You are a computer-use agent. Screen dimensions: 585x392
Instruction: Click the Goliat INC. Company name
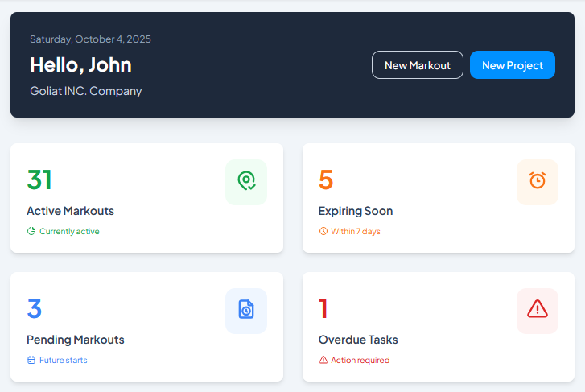tap(85, 91)
